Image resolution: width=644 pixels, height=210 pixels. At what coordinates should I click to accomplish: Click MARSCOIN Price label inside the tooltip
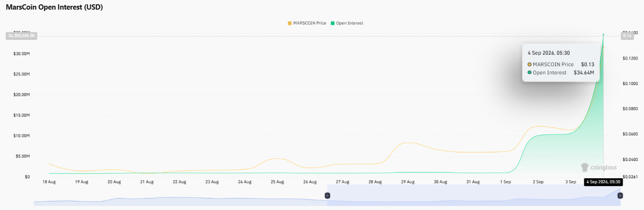(553, 64)
